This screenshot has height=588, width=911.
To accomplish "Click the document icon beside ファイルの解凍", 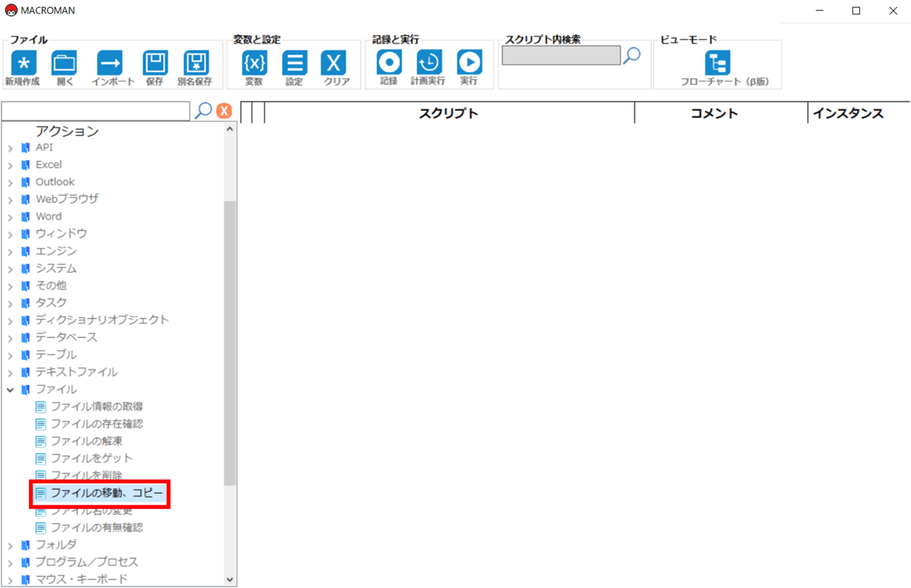I will [x=41, y=442].
